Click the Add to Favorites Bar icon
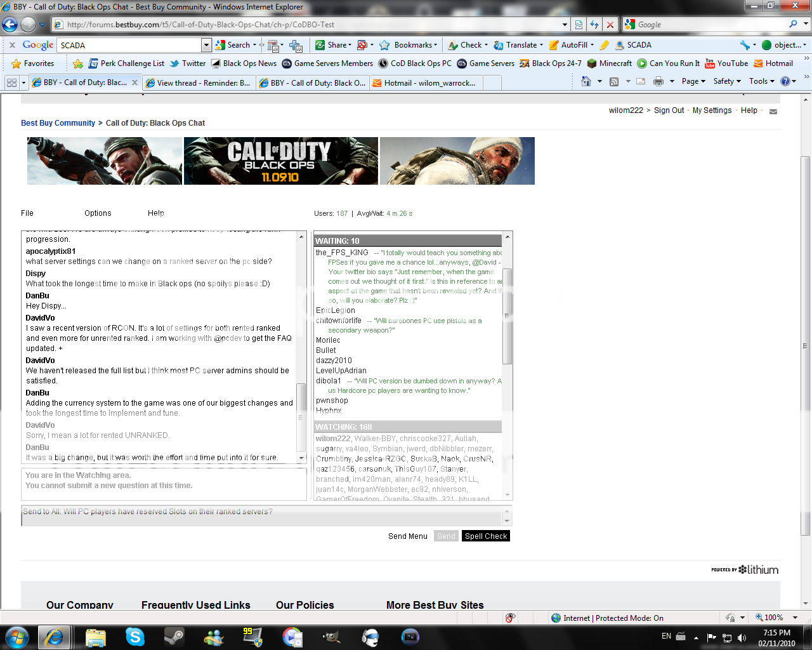Image resolution: width=812 pixels, height=650 pixels. click(x=78, y=63)
